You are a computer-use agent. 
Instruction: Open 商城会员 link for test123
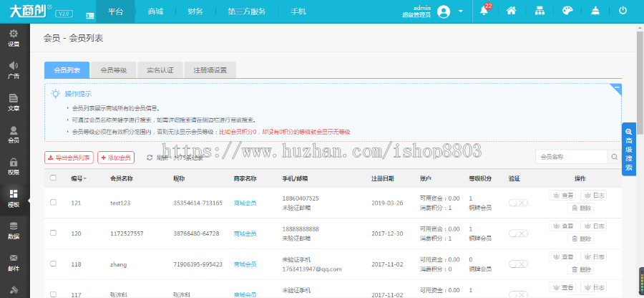tap(245, 203)
